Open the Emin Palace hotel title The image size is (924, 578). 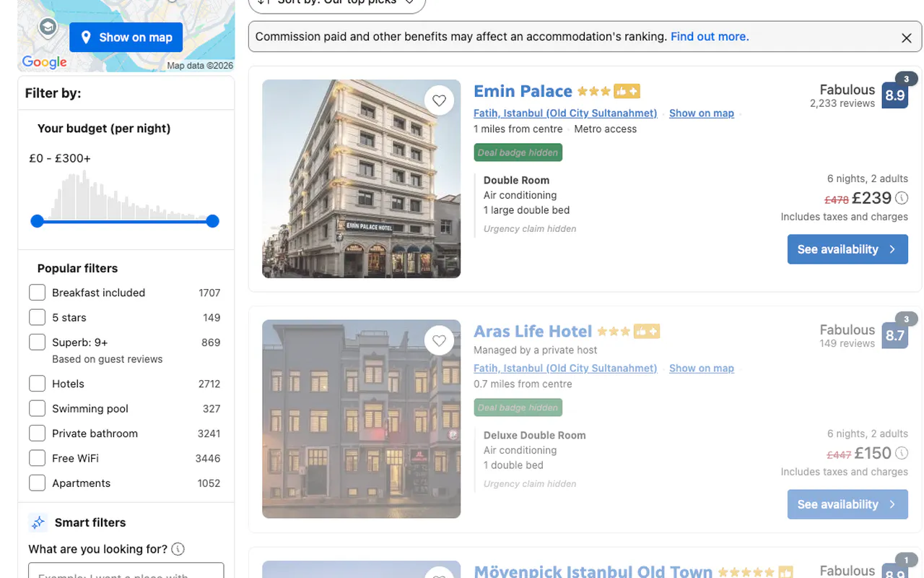pyautogui.click(x=523, y=91)
